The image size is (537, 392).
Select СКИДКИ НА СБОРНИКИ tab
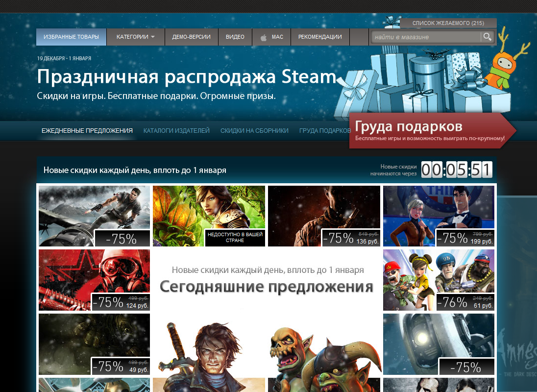(254, 131)
